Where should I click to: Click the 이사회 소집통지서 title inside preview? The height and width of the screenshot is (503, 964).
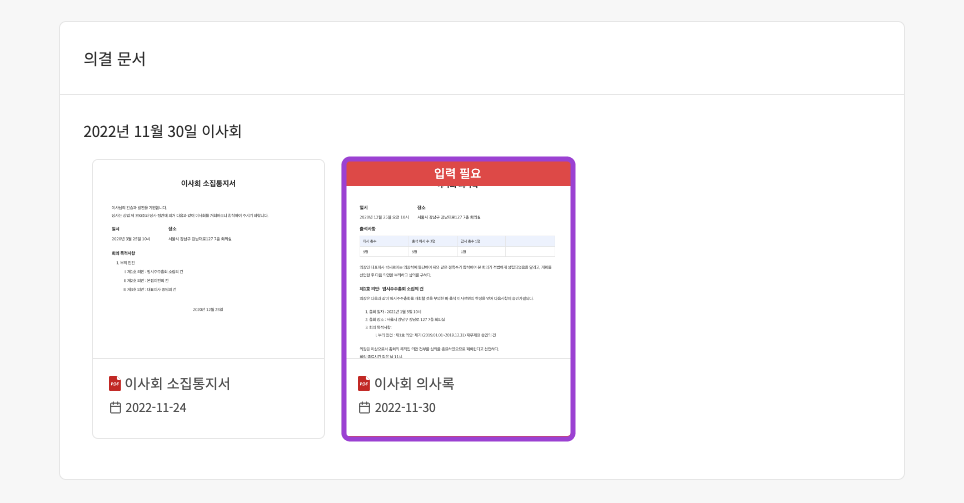click(x=208, y=183)
